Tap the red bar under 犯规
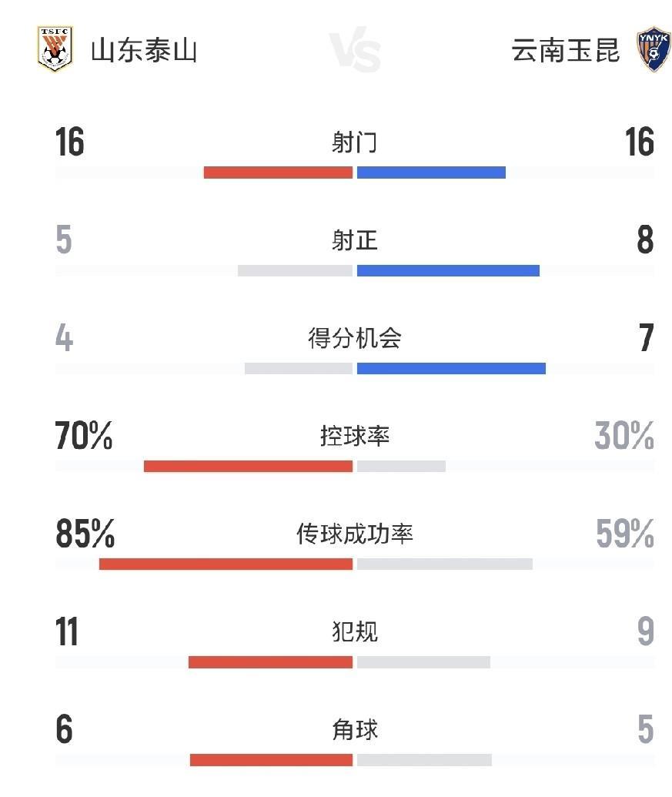 [x=270, y=662]
